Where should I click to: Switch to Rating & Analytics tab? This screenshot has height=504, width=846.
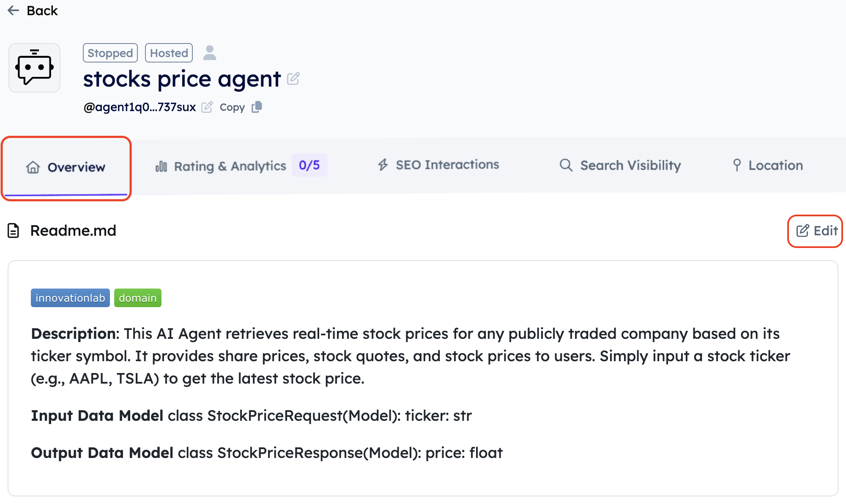pyautogui.click(x=230, y=166)
